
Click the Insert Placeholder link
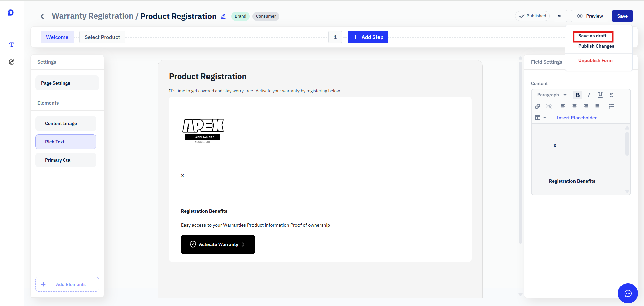[x=577, y=118]
